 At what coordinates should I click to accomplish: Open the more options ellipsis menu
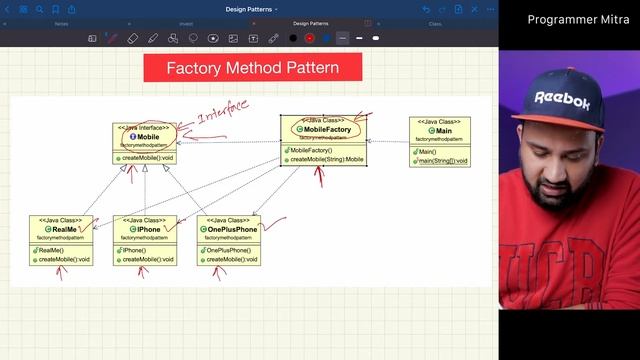click(490, 9)
